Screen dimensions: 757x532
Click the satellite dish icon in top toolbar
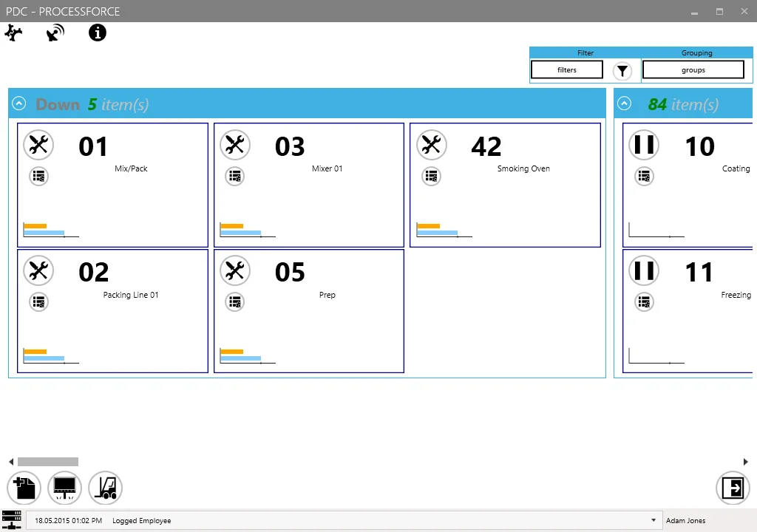(55, 33)
